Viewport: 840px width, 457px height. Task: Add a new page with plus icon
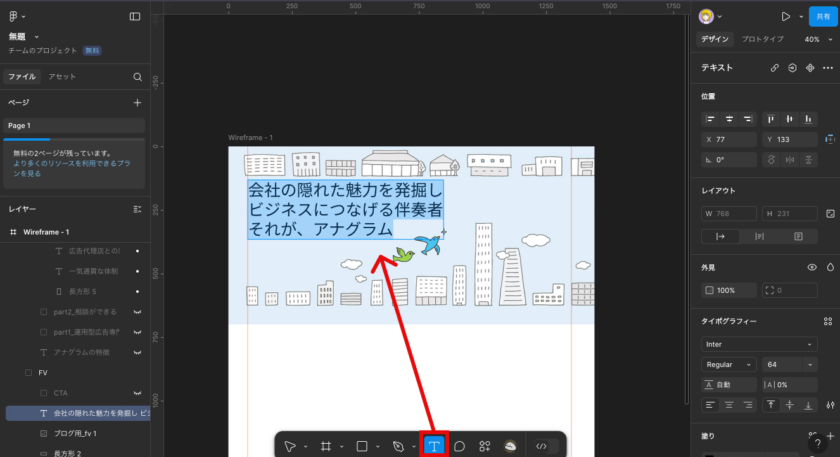[x=137, y=102]
